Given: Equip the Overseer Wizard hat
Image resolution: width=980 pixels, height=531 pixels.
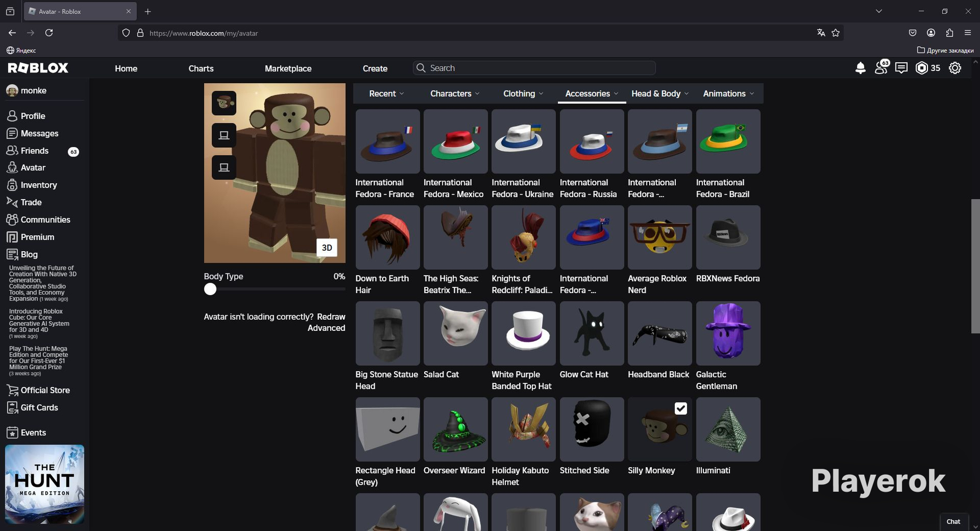Looking at the screenshot, I should [455, 429].
